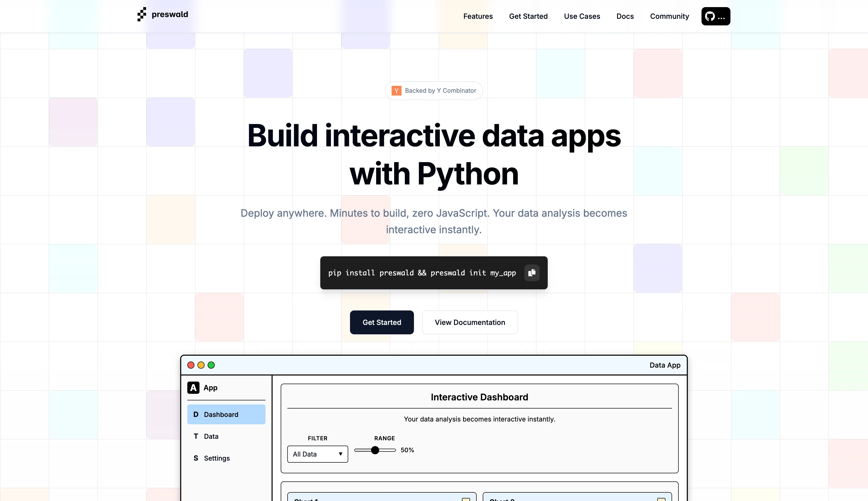Click the Community navigation link
This screenshot has height=501, width=868.
(x=669, y=16)
